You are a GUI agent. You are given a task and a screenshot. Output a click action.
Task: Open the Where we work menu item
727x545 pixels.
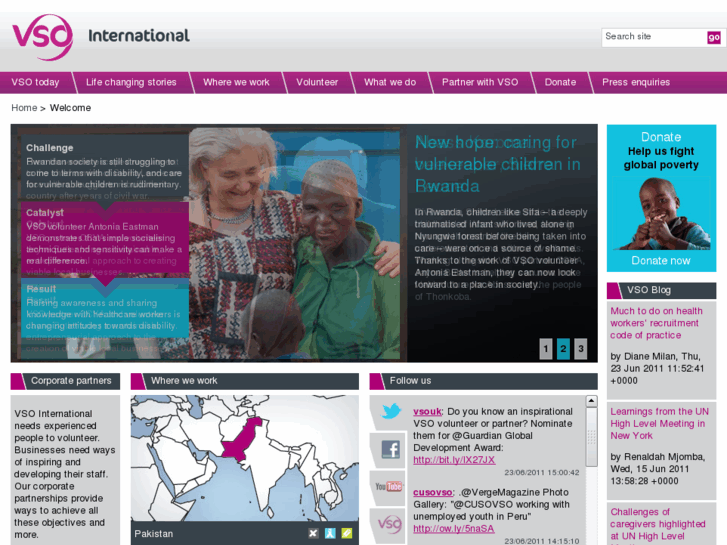[x=236, y=83]
